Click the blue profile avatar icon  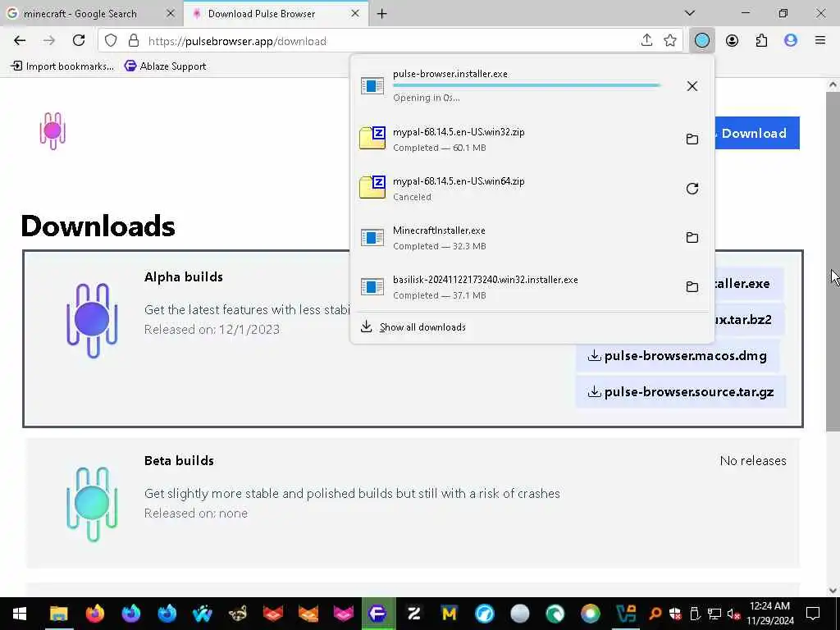coord(791,41)
